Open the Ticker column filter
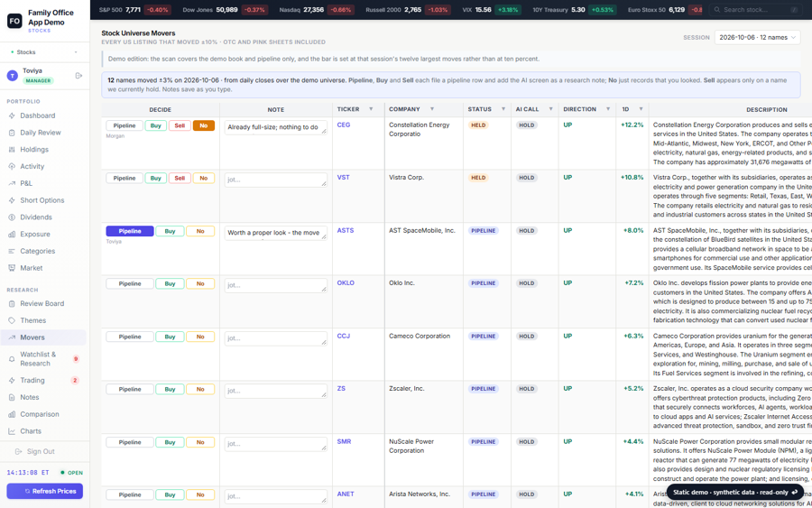 coord(371,109)
